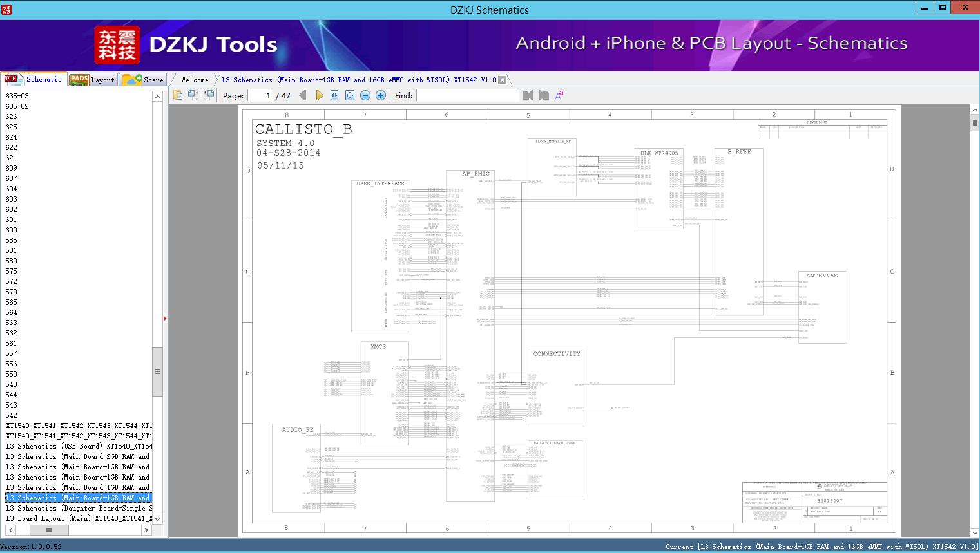Image resolution: width=980 pixels, height=553 pixels.
Task: Toggle match case search option
Action: pyautogui.click(x=559, y=95)
